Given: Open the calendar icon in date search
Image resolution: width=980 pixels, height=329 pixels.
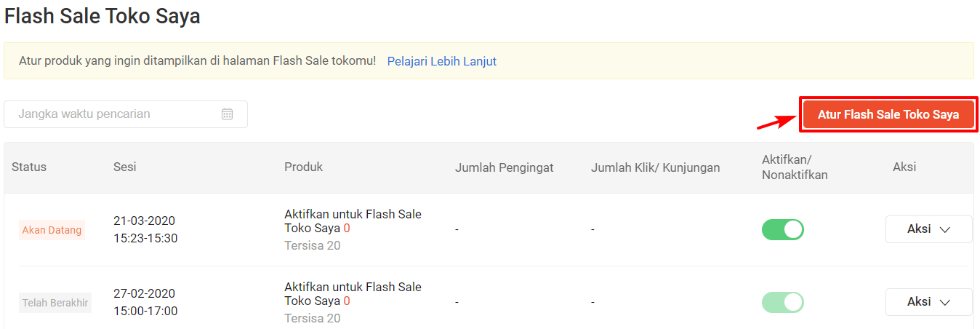Looking at the screenshot, I should pyautogui.click(x=227, y=114).
